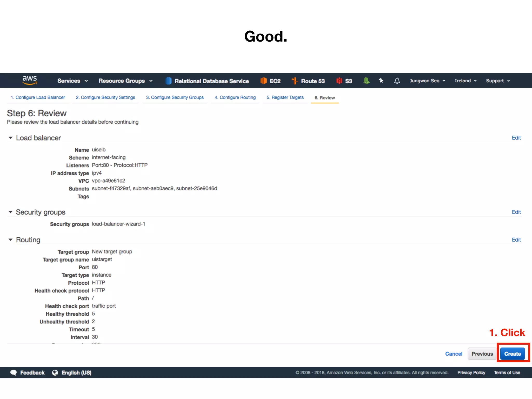
Task: Collapse the Security groups section
Action: click(10, 212)
